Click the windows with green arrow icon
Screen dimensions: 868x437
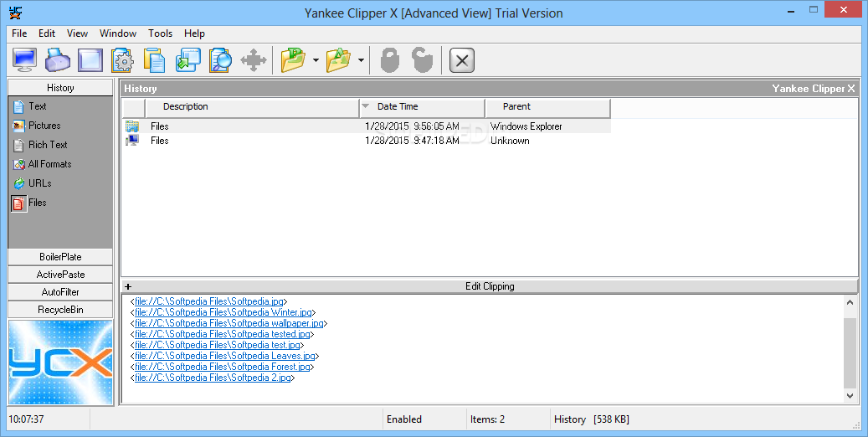187,59
